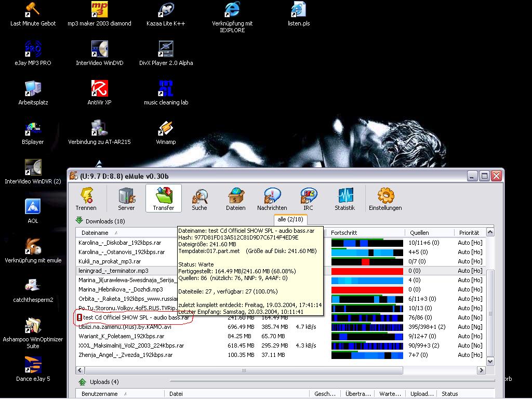Viewport: 532px width, 399px height.
Task: Open the Einstellungen preferences
Action: pyautogui.click(x=385, y=198)
